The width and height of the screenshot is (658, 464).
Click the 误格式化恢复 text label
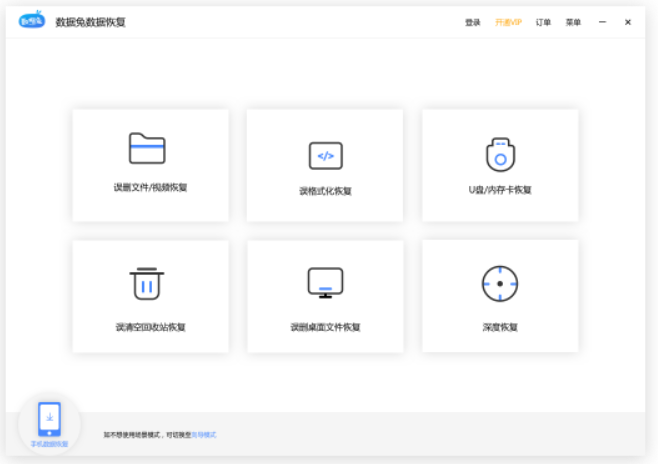325,190
